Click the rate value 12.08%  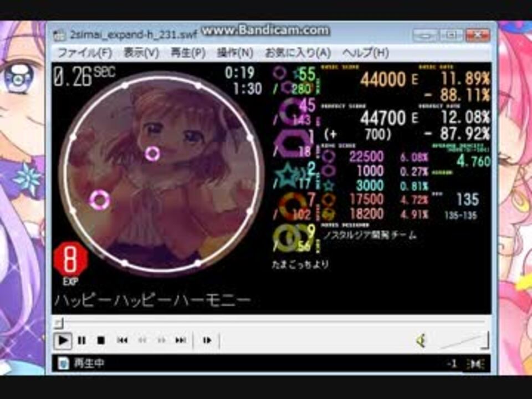465,117
